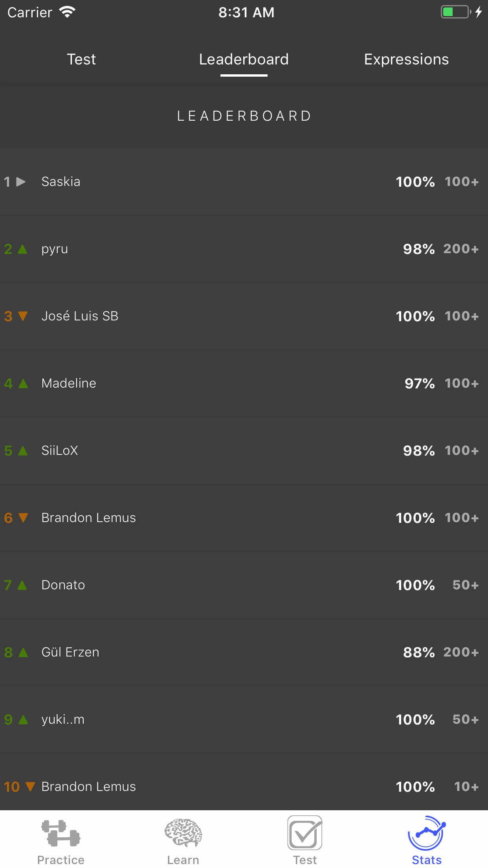Tap the green up arrow beside pyru
Viewport: 488px width, 868px height.
click(x=23, y=249)
